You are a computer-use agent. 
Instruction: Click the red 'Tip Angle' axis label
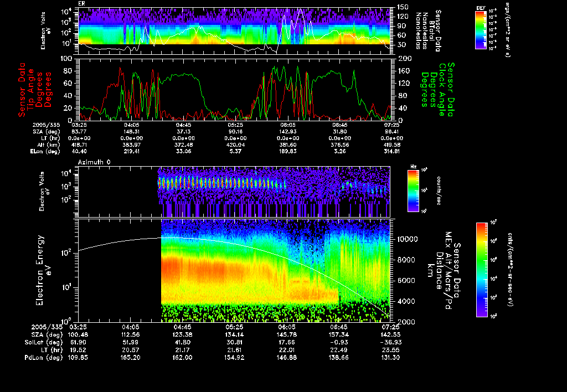pos(30,90)
